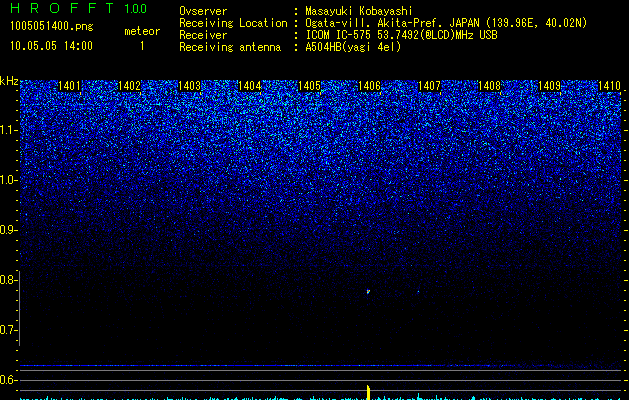Click the 1408 time marker
This screenshot has height=400, width=629.
[x=489, y=86]
